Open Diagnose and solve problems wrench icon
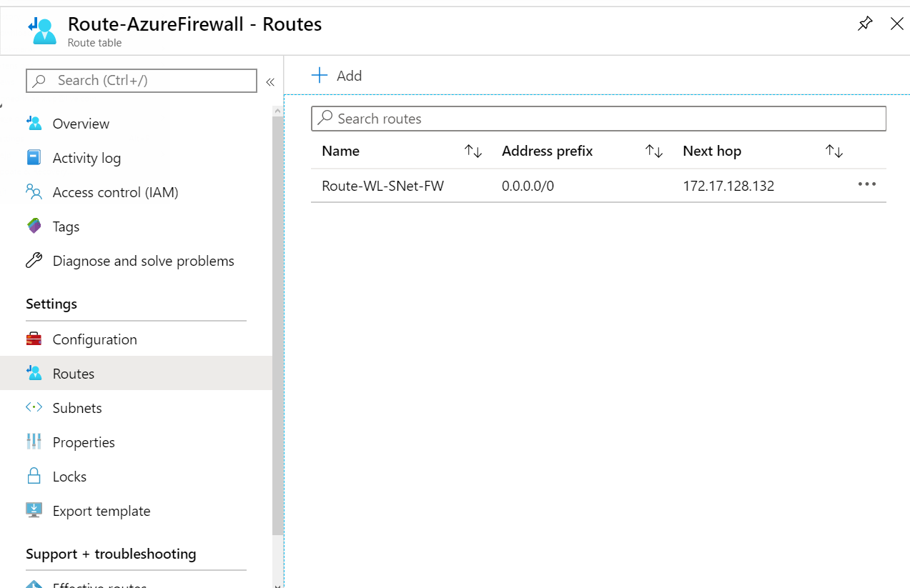Image resolution: width=910 pixels, height=588 pixels. pos(34,260)
